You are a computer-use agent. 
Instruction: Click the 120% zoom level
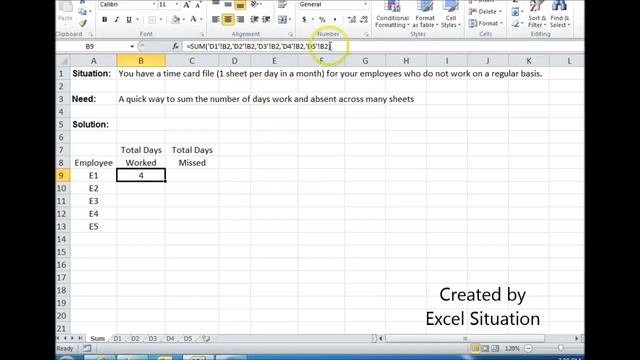pyautogui.click(x=512, y=349)
